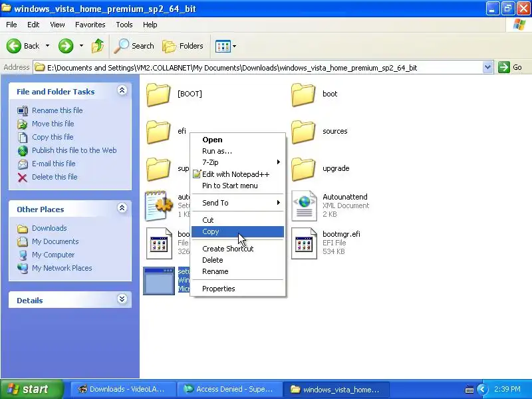Click the green Forward arrow button
The height and width of the screenshot is (399, 532).
point(66,46)
